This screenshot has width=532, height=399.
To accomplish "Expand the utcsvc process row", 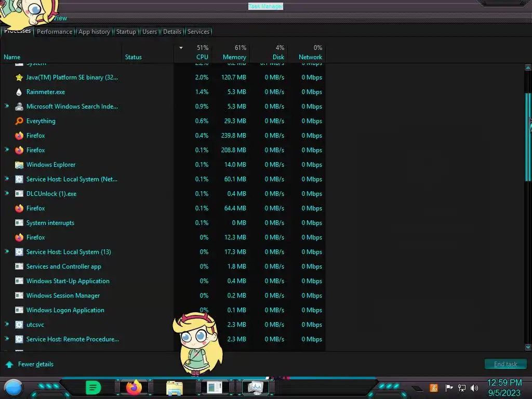I will coord(7,324).
